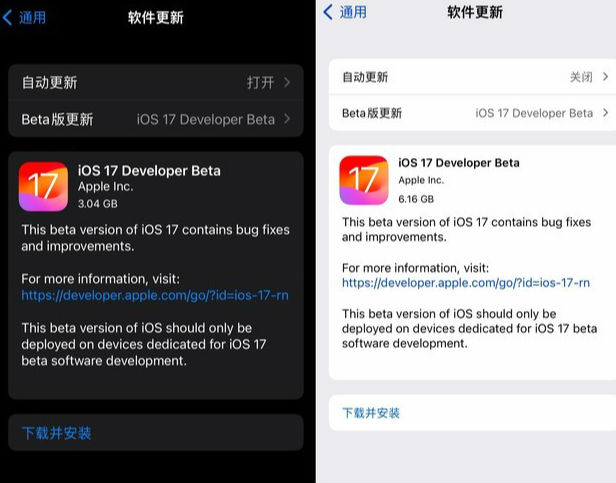Tap 关闭 status value for auto update
This screenshot has height=483, width=616.
click(581, 77)
